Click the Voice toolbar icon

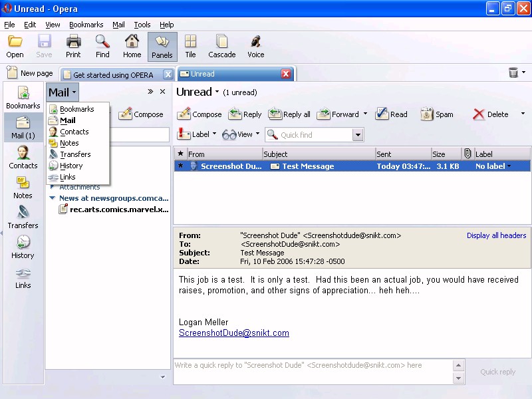pos(256,47)
